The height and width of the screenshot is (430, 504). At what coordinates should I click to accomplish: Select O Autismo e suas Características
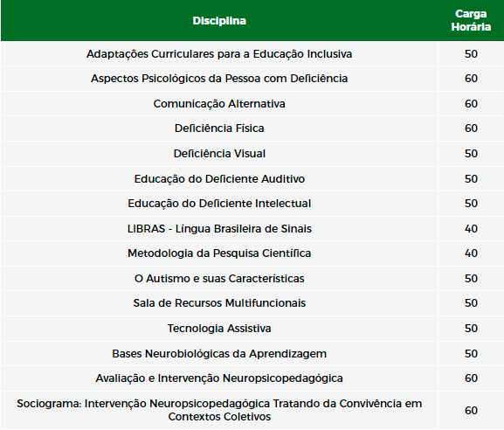coord(219,278)
